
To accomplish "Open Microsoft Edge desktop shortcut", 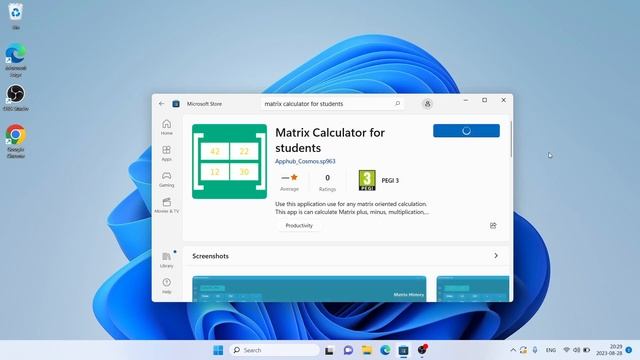I will [16, 60].
